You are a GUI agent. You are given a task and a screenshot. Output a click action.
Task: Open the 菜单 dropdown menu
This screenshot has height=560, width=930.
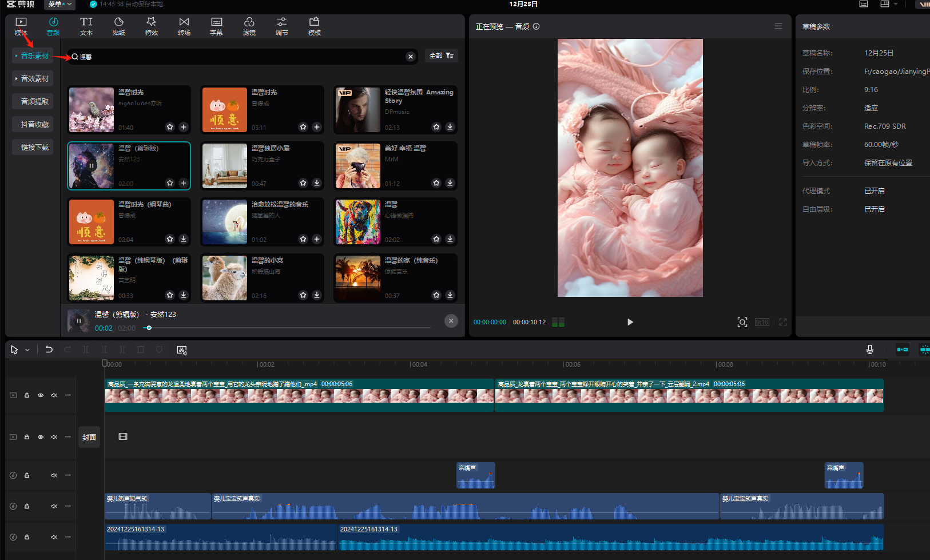(x=59, y=5)
